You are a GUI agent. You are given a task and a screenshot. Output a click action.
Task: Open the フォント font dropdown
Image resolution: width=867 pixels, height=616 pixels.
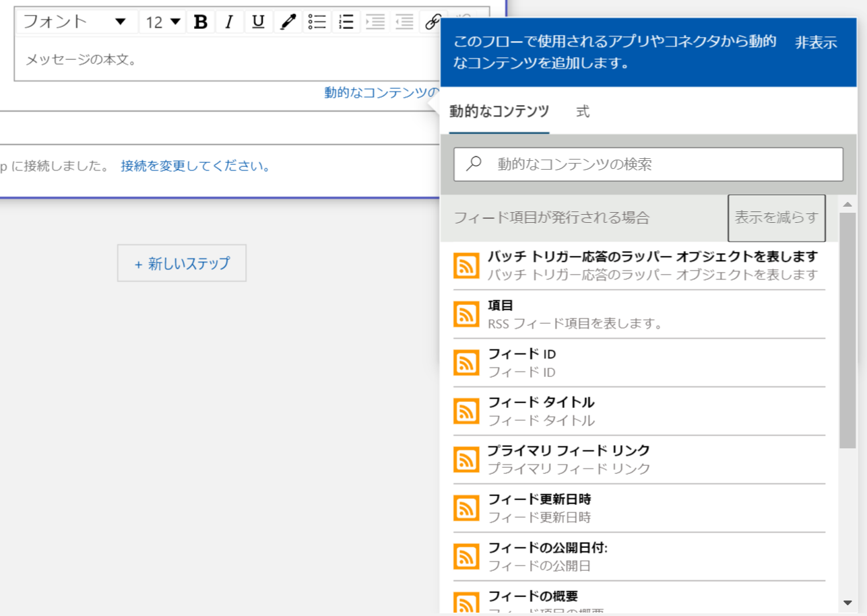(x=76, y=22)
